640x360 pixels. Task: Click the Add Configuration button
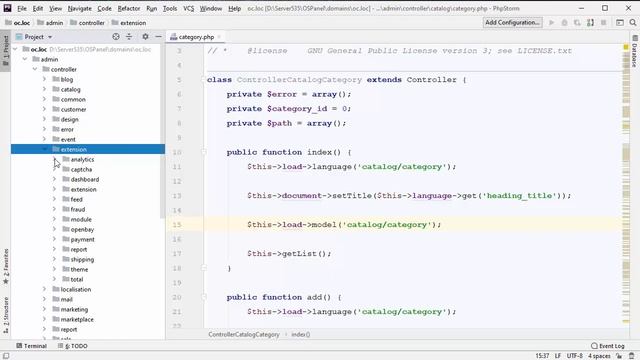513,22
